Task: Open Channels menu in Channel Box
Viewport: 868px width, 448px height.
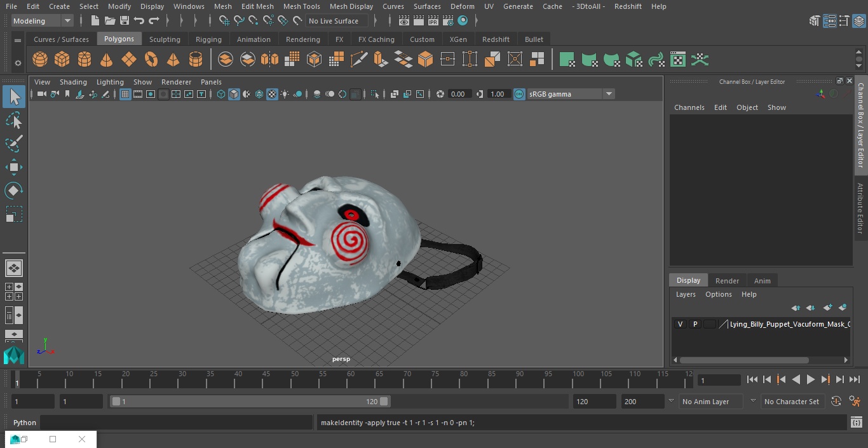Action: 689,107
